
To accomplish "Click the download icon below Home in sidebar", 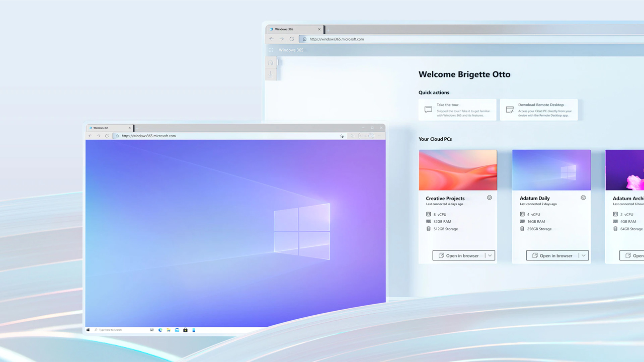I will click(x=271, y=74).
